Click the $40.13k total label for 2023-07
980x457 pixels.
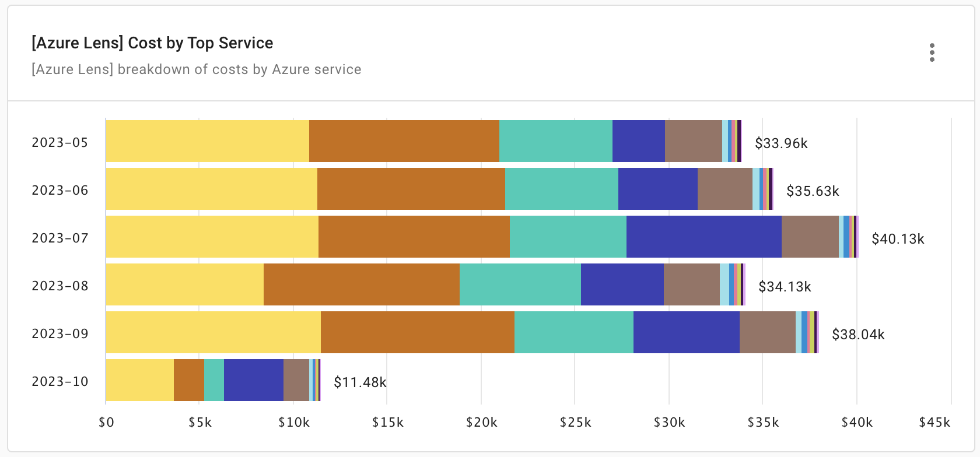(899, 238)
